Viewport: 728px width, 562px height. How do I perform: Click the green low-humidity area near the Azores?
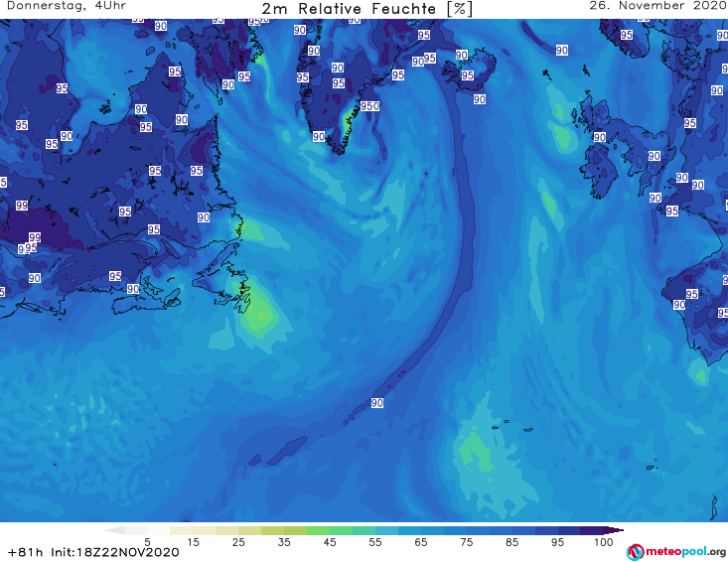click(x=476, y=450)
